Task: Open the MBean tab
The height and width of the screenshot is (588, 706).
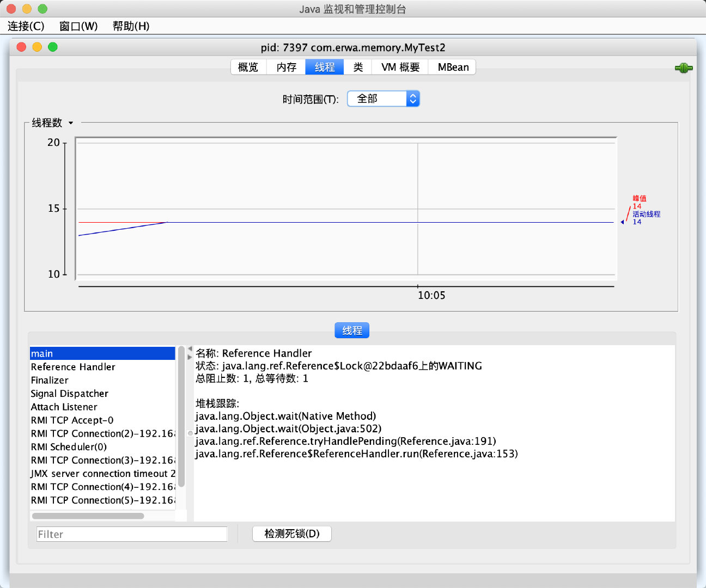Action: tap(453, 67)
